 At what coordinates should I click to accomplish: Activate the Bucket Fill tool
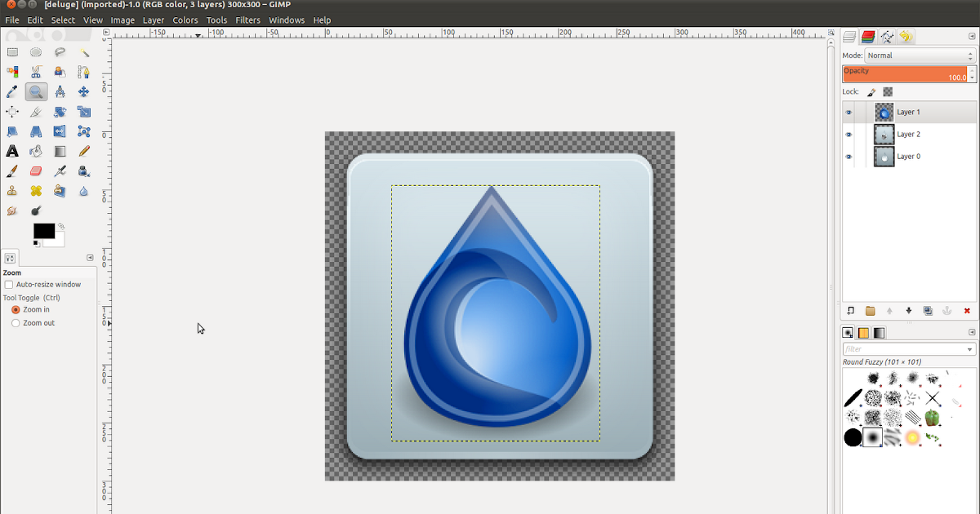point(36,151)
